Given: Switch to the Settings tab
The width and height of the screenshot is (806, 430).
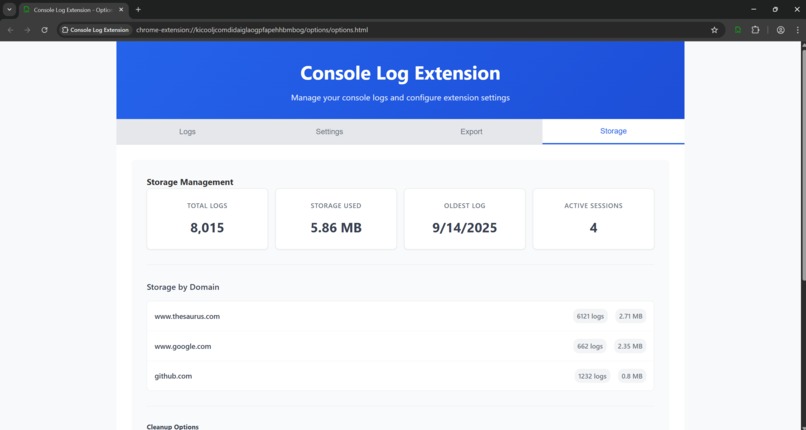Looking at the screenshot, I should point(329,132).
